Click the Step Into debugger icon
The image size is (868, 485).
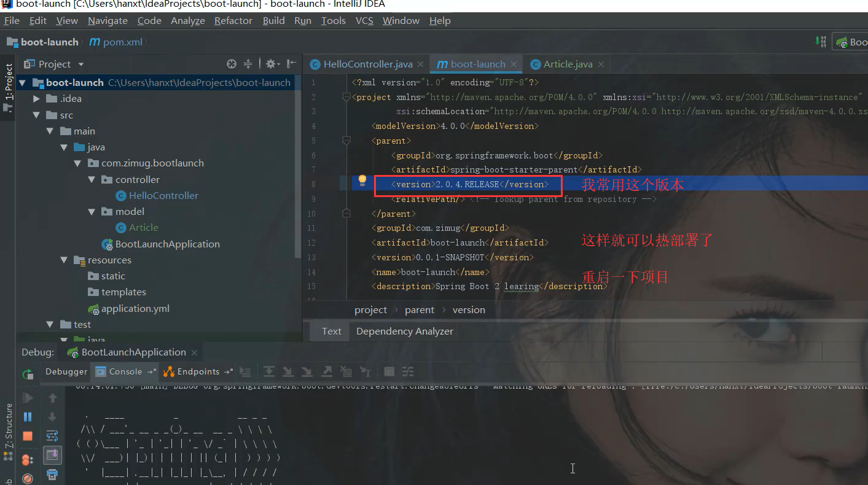click(x=287, y=371)
